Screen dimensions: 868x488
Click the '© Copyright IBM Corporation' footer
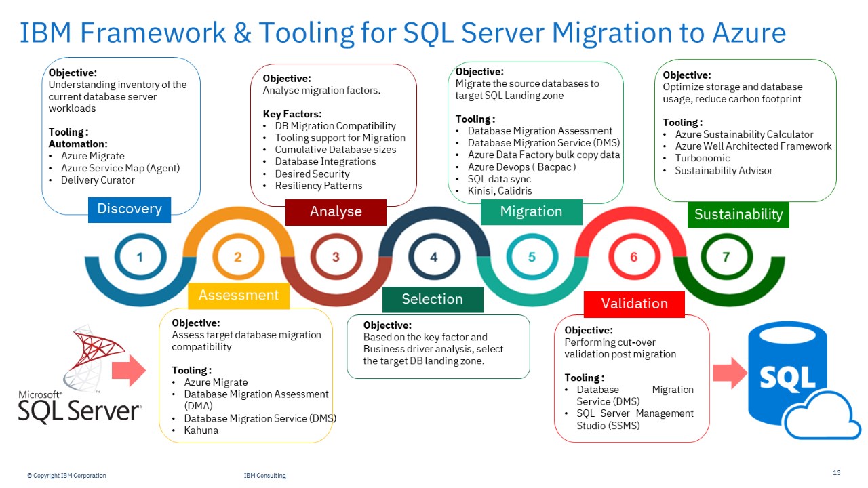[x=66, y=476]
